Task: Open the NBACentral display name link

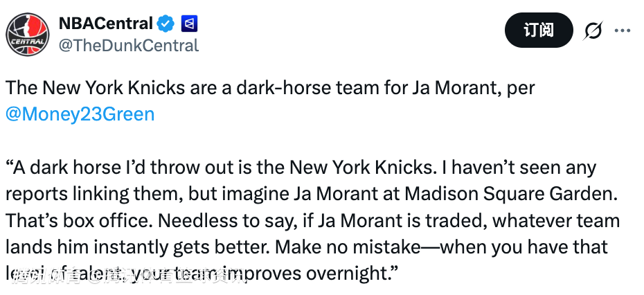Action: [x=105, y=24]
